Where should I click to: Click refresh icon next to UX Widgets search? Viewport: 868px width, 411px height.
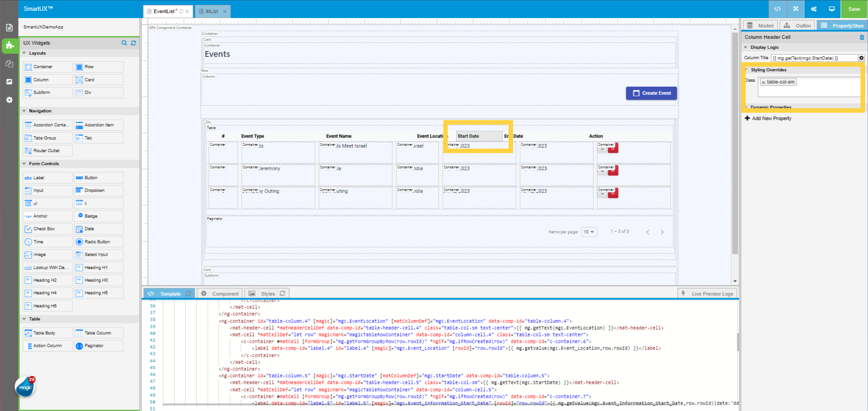point(133,43)
